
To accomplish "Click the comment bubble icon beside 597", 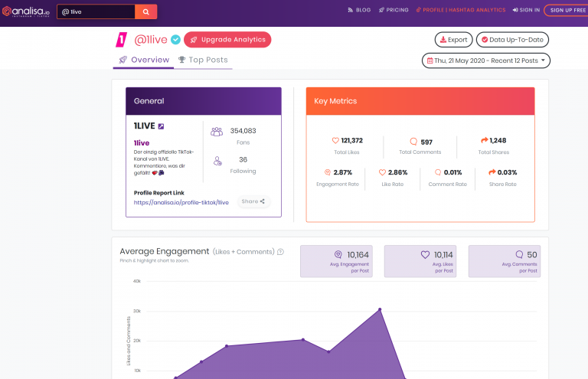I will point(413,142).
